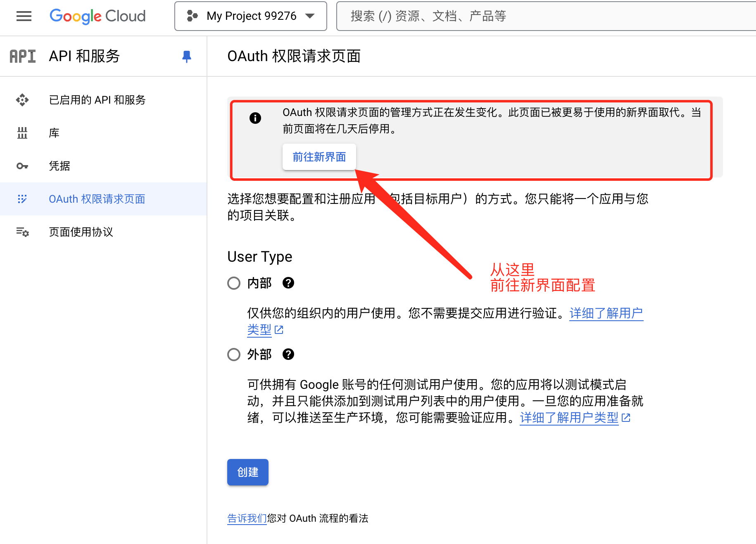Viewport: 756px width, 544px height.
Task: Click the User Type heading
Action: (260, 257)
